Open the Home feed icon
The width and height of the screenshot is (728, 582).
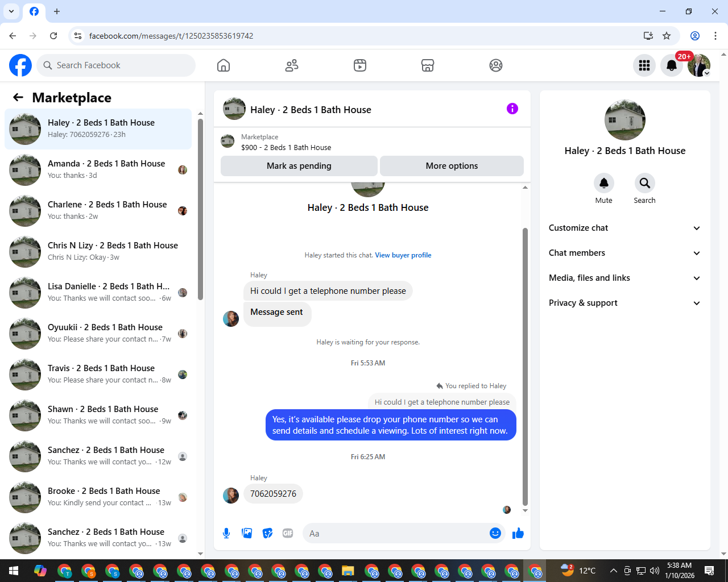coord(224,65)
